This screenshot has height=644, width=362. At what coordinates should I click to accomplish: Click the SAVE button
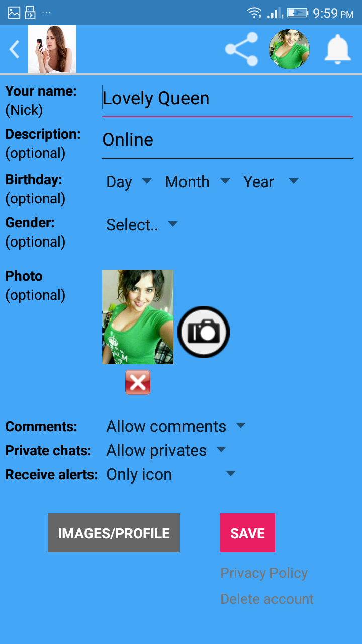247,533
